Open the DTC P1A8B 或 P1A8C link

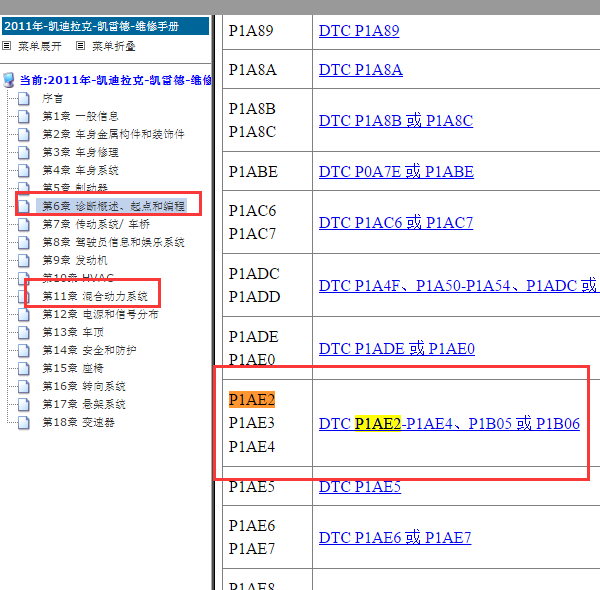396,121
